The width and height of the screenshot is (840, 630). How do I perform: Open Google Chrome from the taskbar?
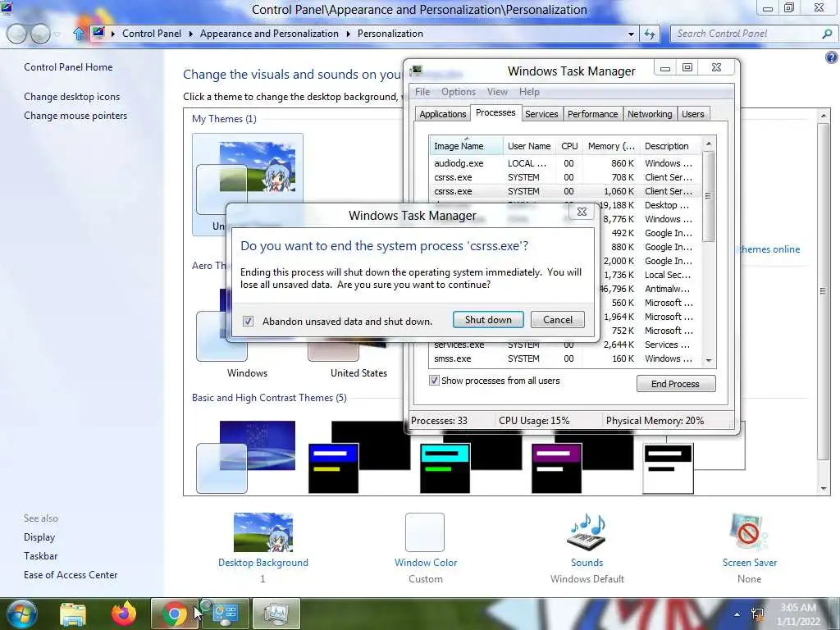174,614
